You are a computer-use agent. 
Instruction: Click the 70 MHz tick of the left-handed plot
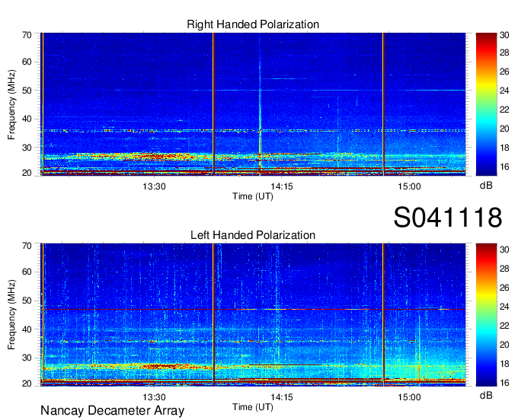point(27,246)
